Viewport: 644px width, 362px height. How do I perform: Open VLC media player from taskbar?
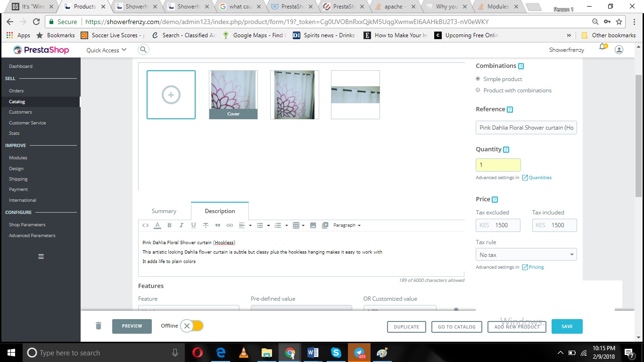coord(244,353)
